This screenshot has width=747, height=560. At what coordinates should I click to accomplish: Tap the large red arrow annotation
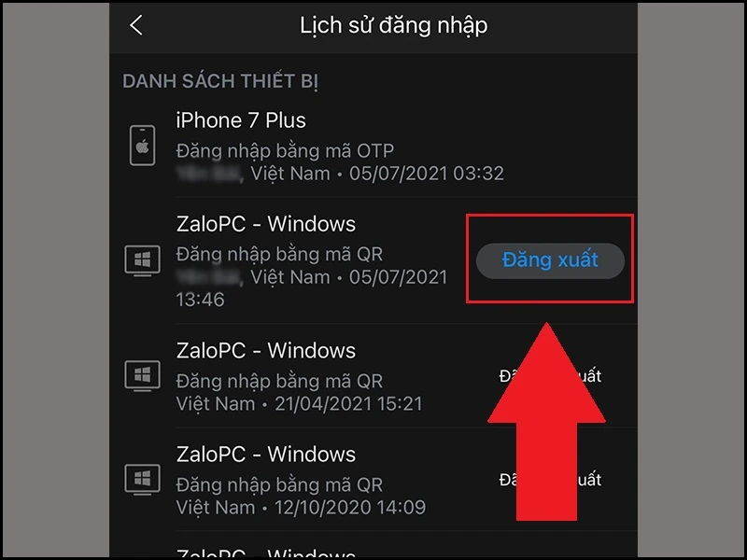tap(547, 422)
